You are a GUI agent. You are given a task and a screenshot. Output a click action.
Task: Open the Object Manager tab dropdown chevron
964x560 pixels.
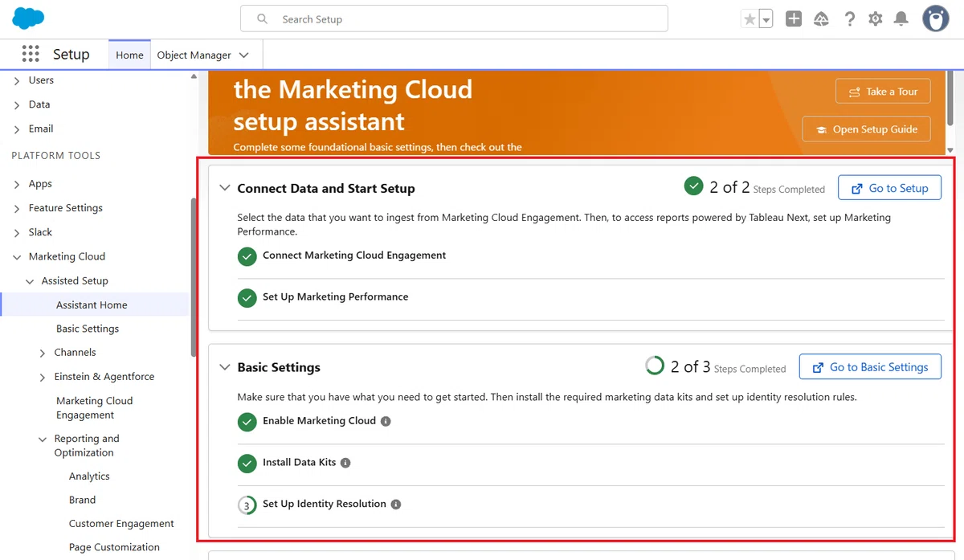coord(244,55)
